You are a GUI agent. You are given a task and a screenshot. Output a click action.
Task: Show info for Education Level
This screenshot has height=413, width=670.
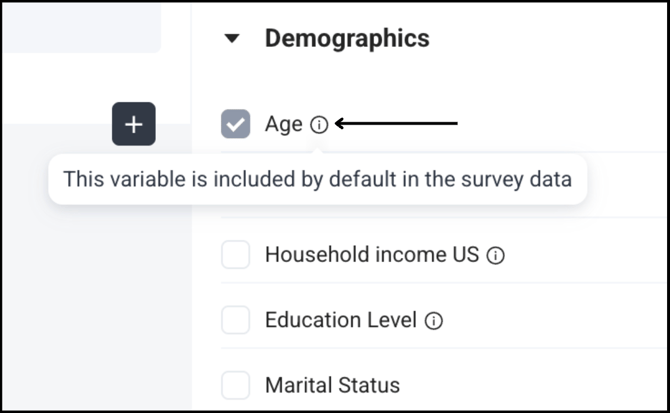point(433,321)
